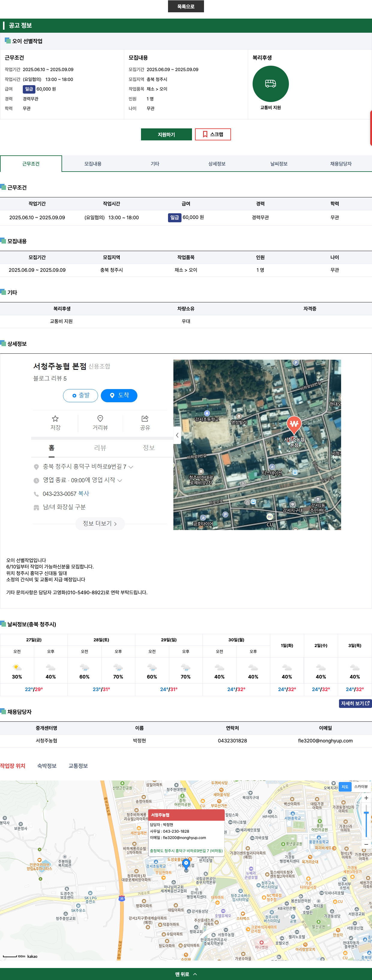Click the 일급 badge in summary card
Screen dimensions: 372x980
click(29, 89)
